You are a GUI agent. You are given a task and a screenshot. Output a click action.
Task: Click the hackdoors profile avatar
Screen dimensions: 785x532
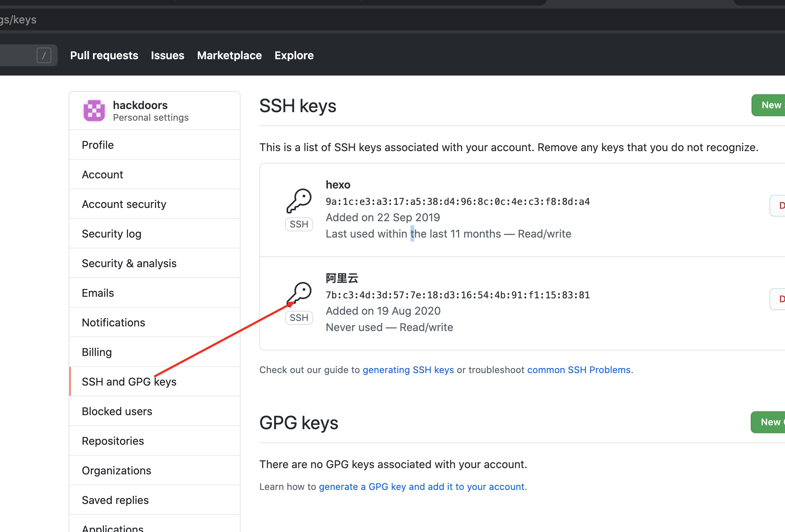[x=94, y=111]
